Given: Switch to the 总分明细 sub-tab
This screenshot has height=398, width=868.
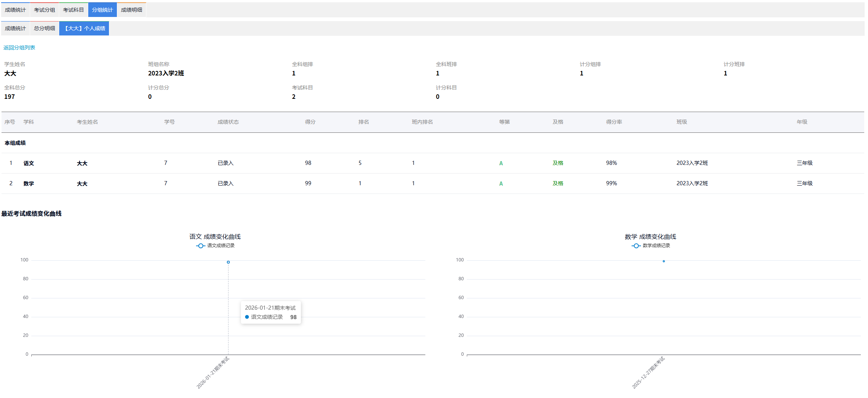Looking at the screenshot, I should (x=44, y=28).
